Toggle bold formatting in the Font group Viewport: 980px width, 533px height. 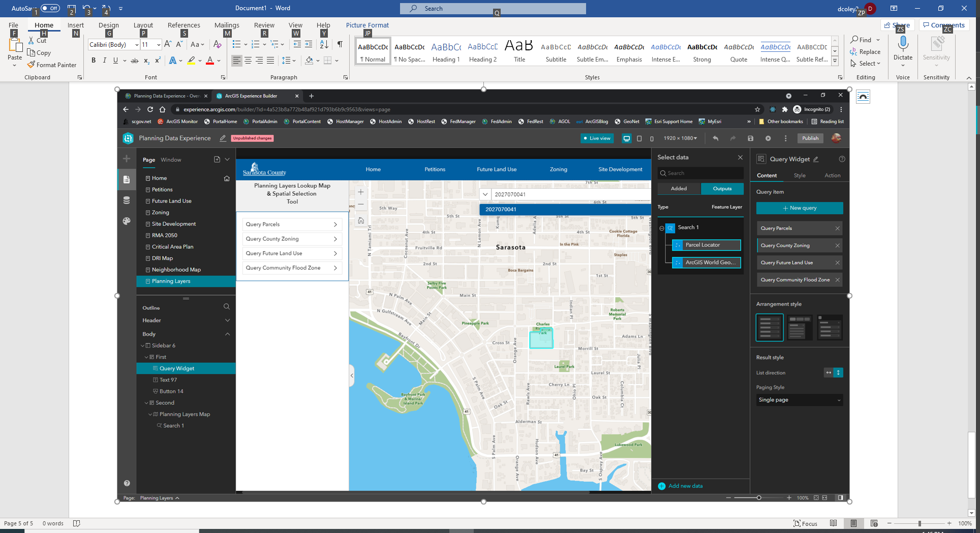94,61
